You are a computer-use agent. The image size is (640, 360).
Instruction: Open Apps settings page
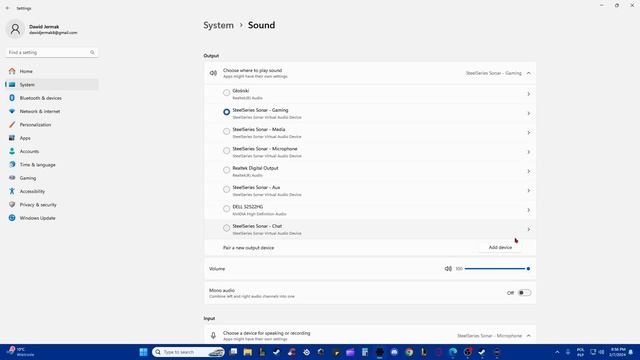[52, 138]
